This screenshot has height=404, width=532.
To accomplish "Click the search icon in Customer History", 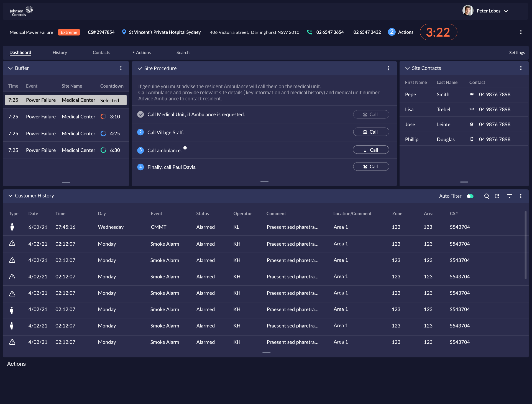I will click(x=486, y=196).
